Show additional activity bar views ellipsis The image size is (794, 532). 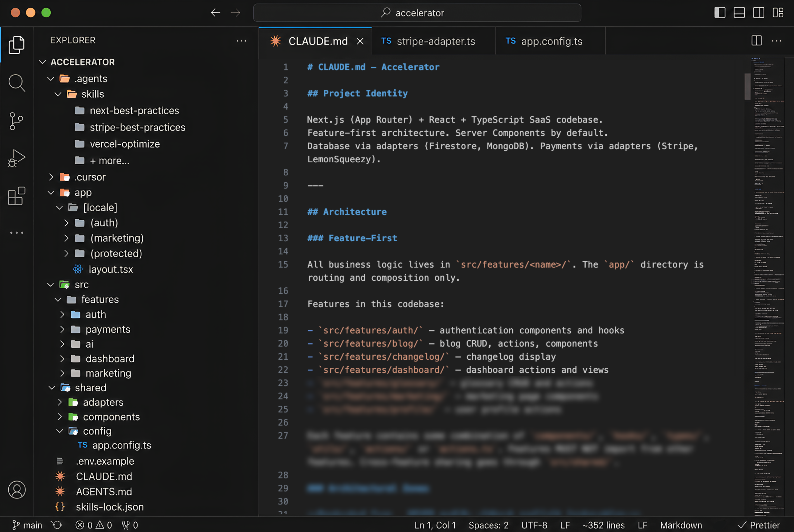pyautogui.click(x=17, y=233)
